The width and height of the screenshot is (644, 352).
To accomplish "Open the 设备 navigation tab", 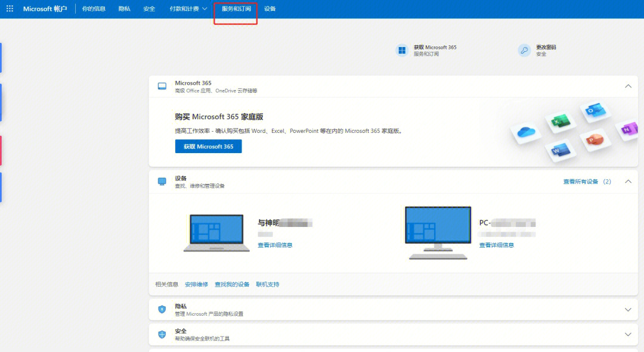I will coord(270,8).
